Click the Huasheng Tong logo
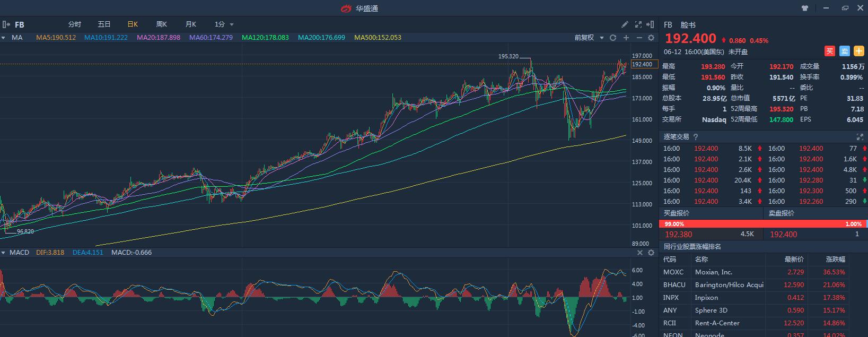 tap(346, 8)
